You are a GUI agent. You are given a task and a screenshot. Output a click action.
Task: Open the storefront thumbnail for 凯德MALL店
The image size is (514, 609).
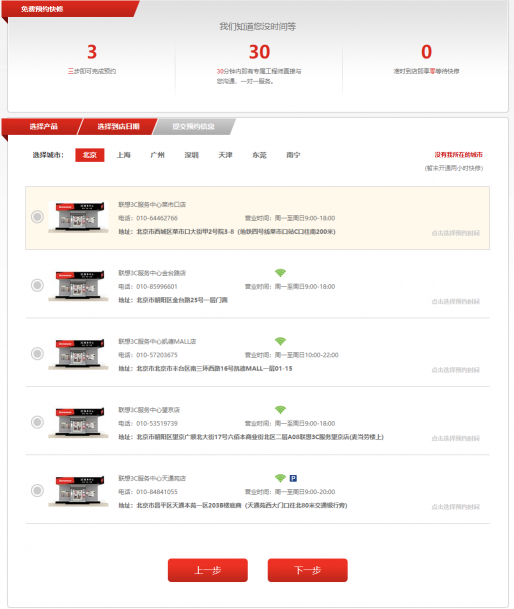coord(78,354)
